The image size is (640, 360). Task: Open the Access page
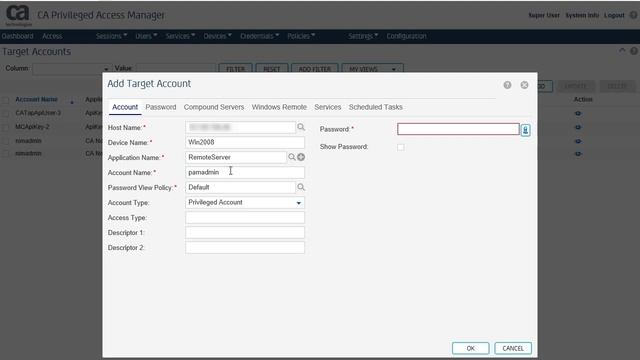tap(52, 36)
